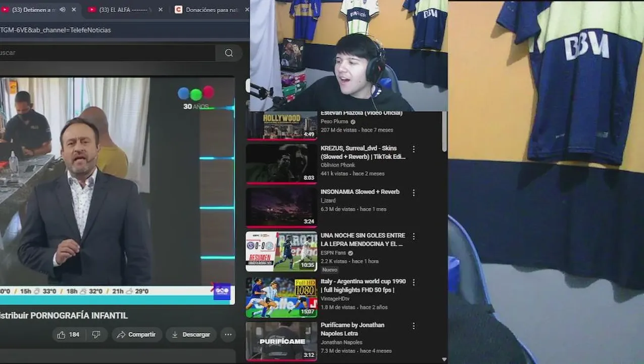
Task: Open video title "PORNOGRAFÍA INFANTIL" text
Action: [x=79, y=315]
